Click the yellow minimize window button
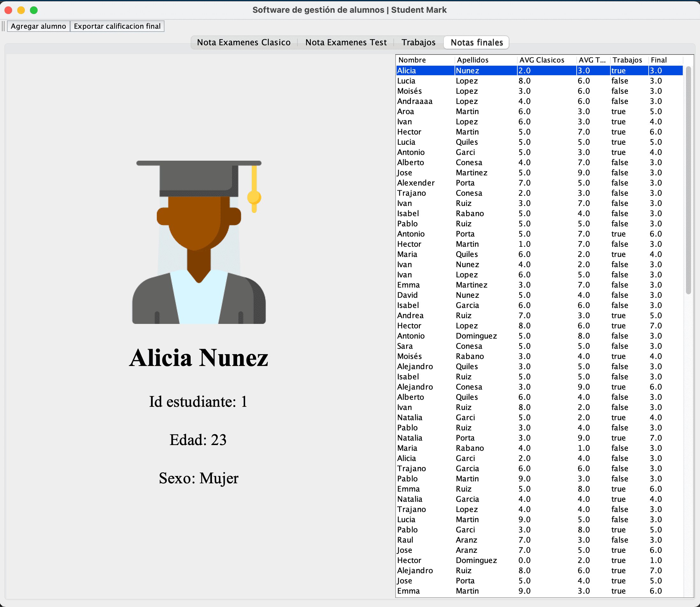The width and height of the screenshot is (700, 607). pyautogui.click(x=21, y=10)
